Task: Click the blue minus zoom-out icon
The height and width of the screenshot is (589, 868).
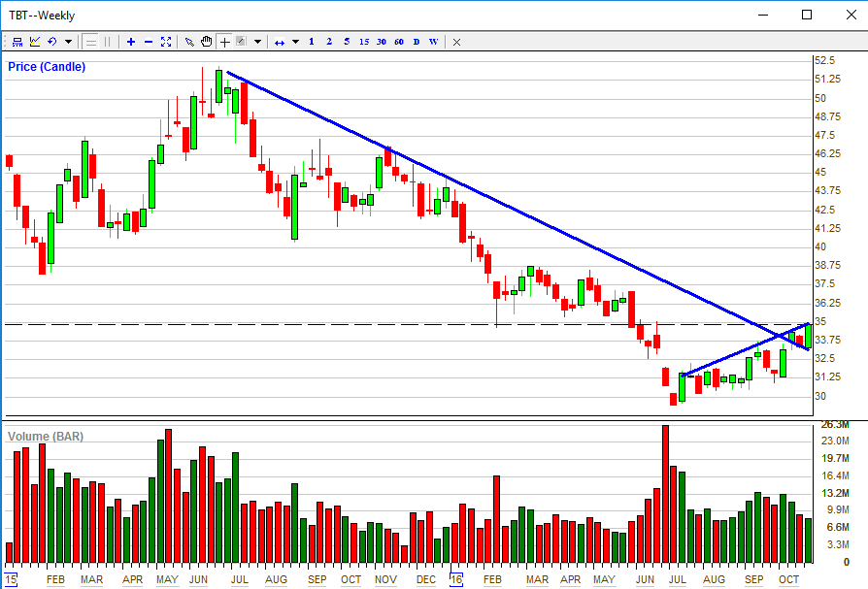Action: (x=148, y=42)
